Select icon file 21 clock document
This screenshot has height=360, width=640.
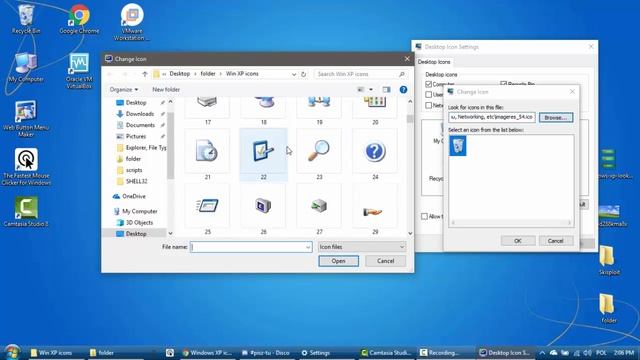pos(207,155)
